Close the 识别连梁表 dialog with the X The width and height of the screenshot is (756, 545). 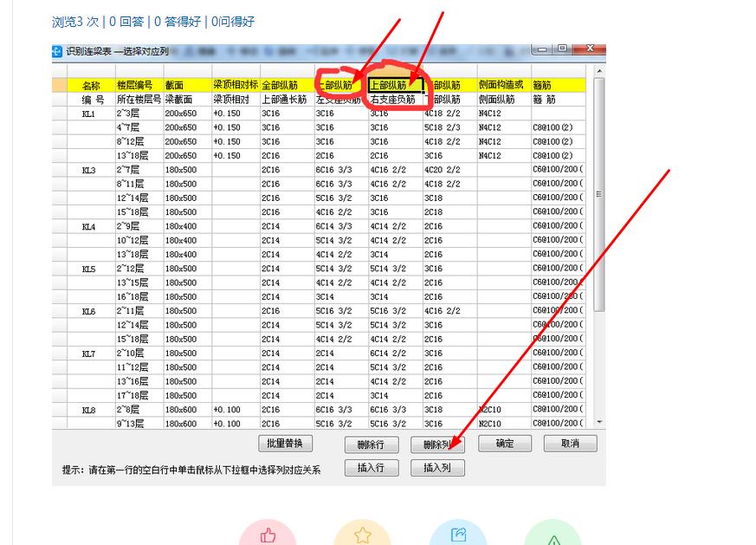(x=589, y=49)
